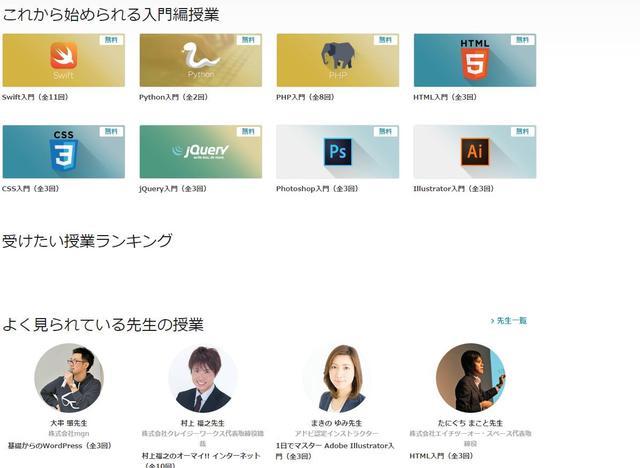Open HTML入門（全3回）under たにぐち先生
Screen dimensions: 640x468
coord(441,456)
